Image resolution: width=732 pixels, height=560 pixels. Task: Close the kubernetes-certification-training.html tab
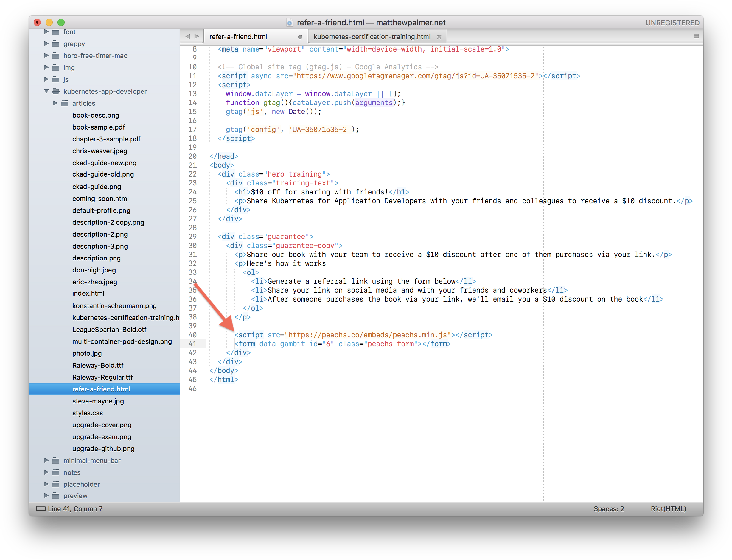tap(439, 37)
